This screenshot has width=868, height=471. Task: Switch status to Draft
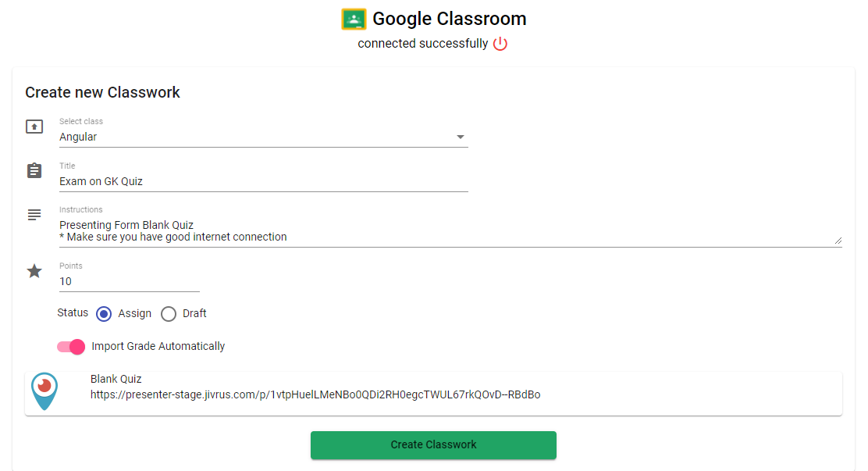(x=169, y=313)
